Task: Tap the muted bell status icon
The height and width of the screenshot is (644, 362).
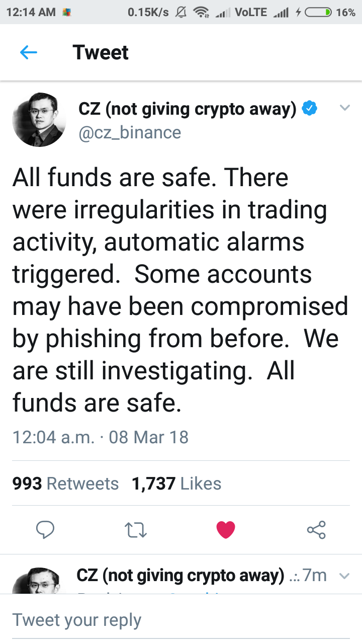Action: (180, 13)
